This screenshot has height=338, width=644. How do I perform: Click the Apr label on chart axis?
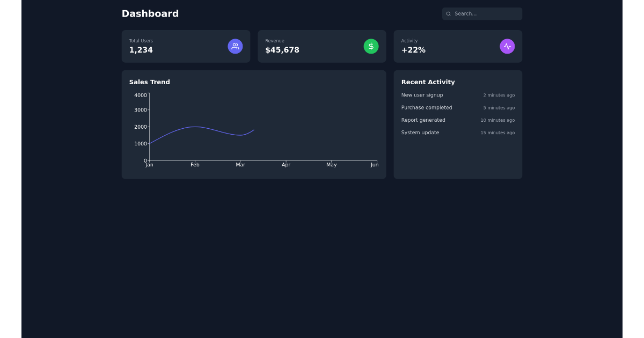point(286,165)
